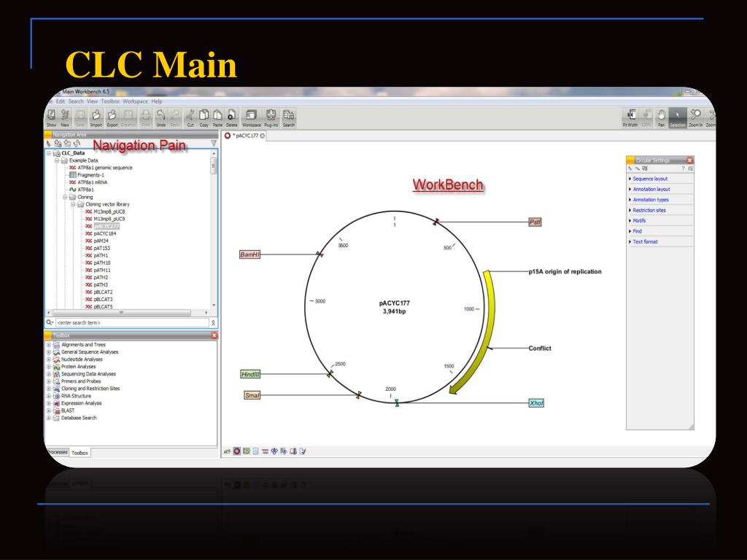
Task: Activate the Pan hand tool
Action: [661, 117]
